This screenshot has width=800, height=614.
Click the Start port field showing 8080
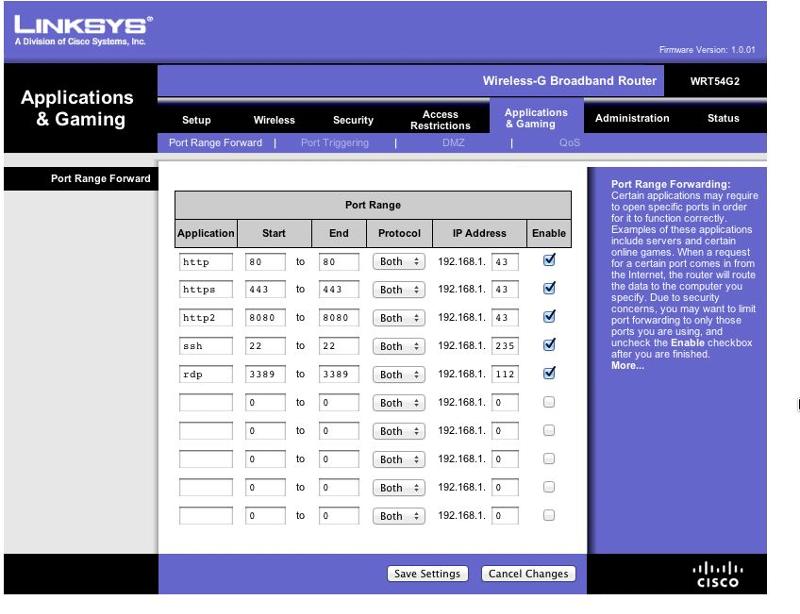tap(265, 318)
